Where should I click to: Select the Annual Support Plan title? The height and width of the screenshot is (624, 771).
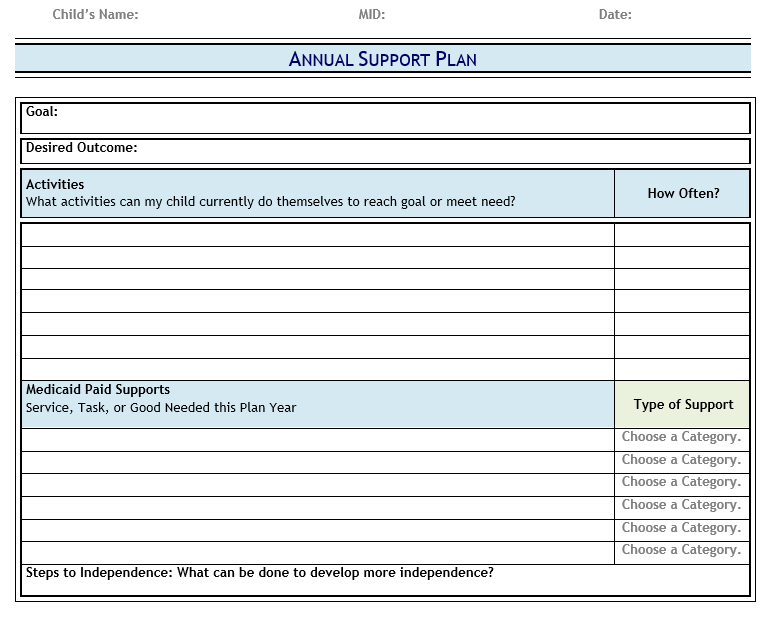[x=383, y=59]
